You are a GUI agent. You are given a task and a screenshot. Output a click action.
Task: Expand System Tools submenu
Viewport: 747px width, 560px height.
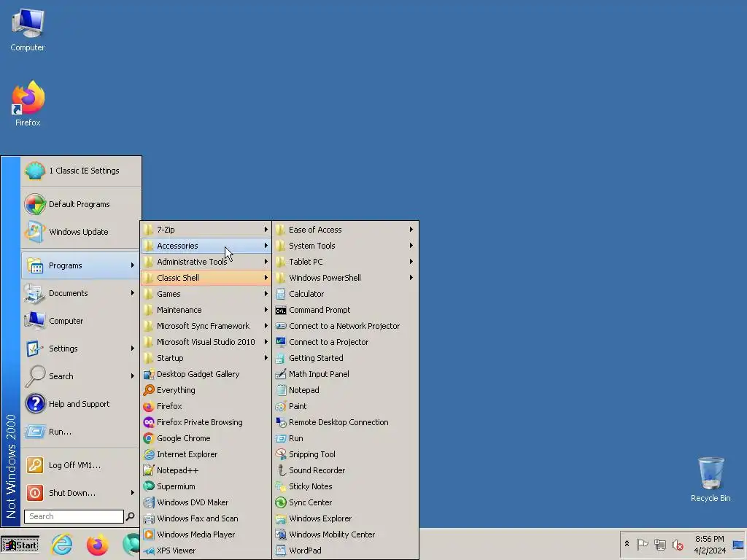[x=345, y=246]
